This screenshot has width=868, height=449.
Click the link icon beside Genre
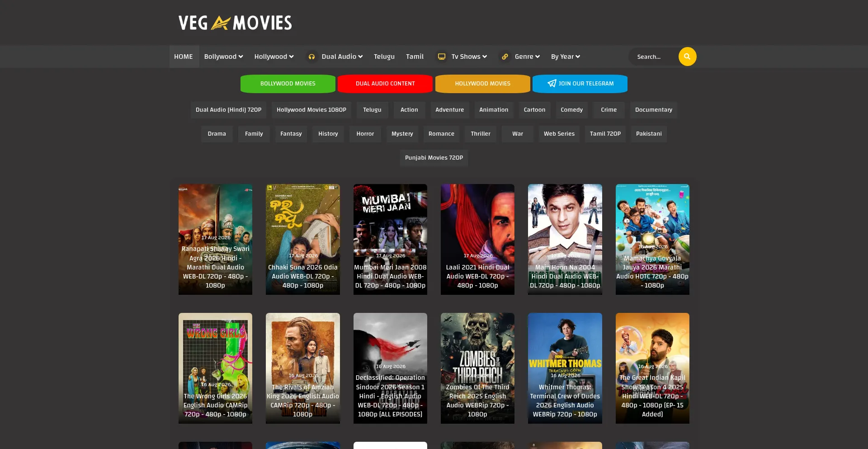point(505,57)
